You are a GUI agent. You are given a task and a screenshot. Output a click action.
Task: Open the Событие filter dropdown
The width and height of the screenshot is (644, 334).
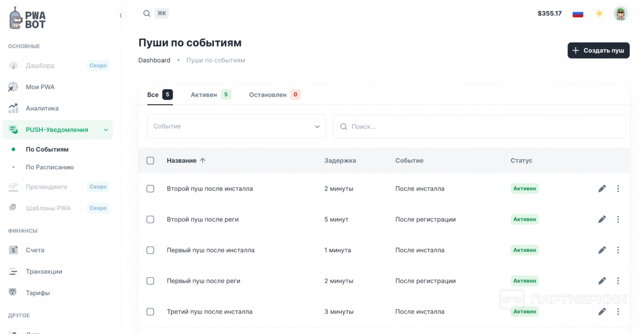(x=236, y=126)
